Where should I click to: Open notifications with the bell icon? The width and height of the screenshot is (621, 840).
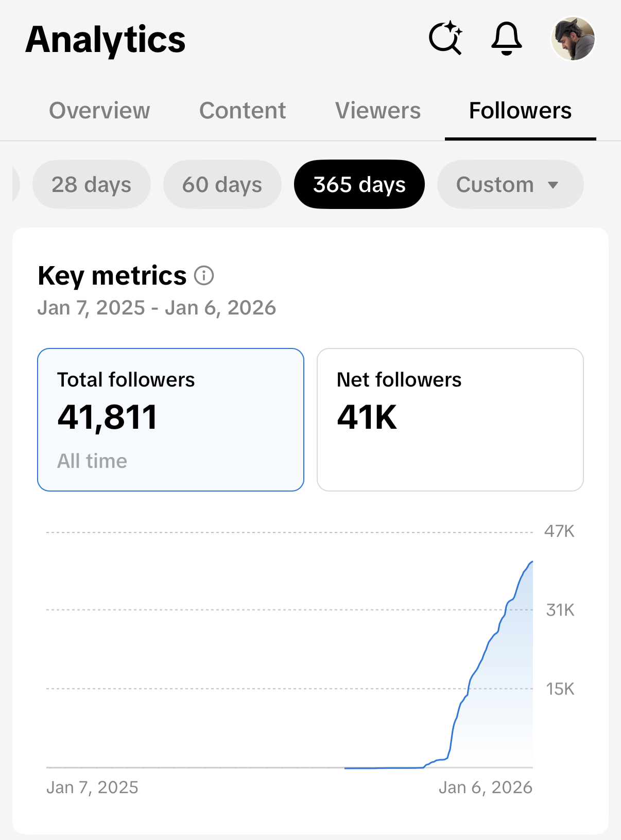coord(507,39)
